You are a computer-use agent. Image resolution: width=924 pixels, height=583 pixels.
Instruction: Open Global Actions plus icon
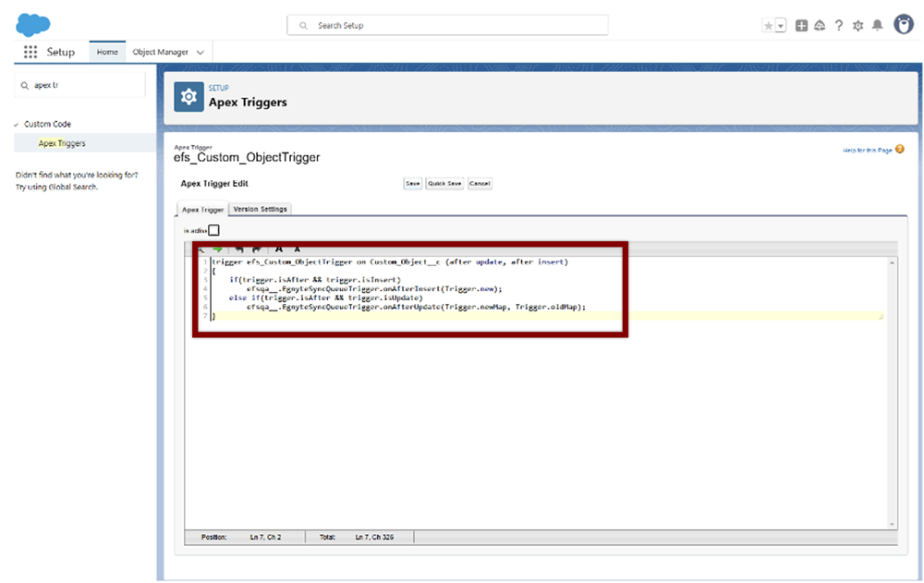coord(801,25)
